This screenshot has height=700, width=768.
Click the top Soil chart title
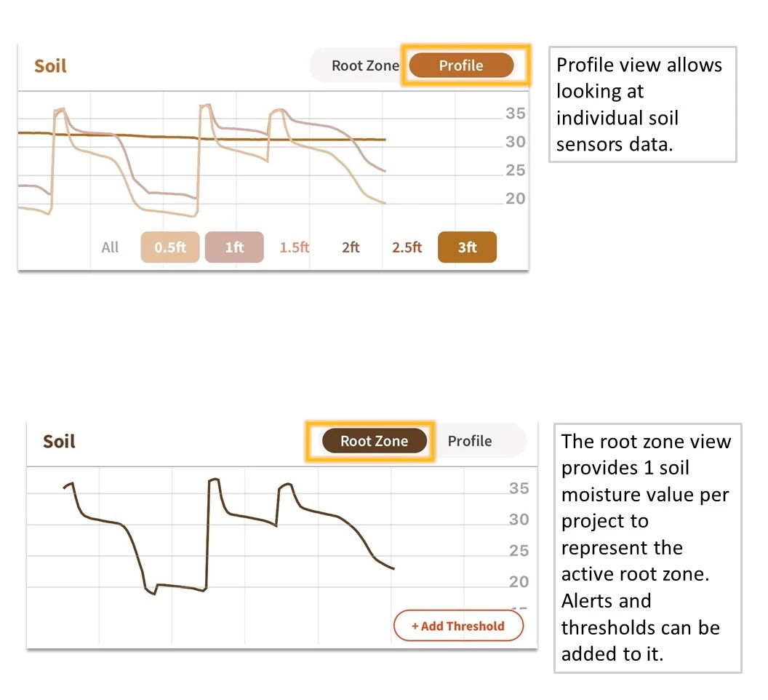(50, 66)
